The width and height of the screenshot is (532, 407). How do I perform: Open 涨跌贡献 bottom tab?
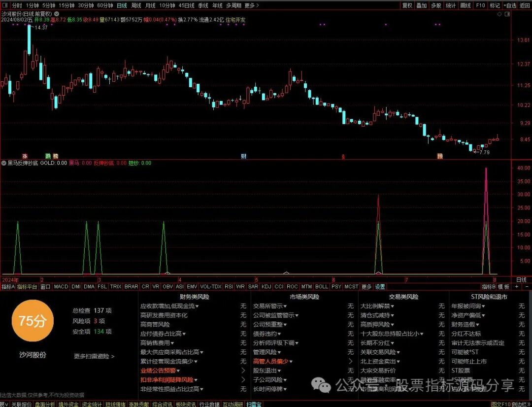pos(139,404)
